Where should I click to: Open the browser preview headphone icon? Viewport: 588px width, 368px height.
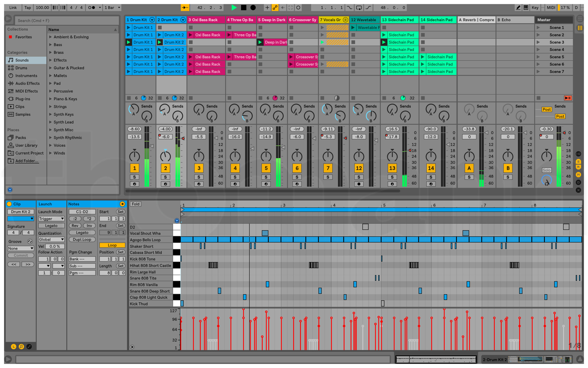coord(10,190)
